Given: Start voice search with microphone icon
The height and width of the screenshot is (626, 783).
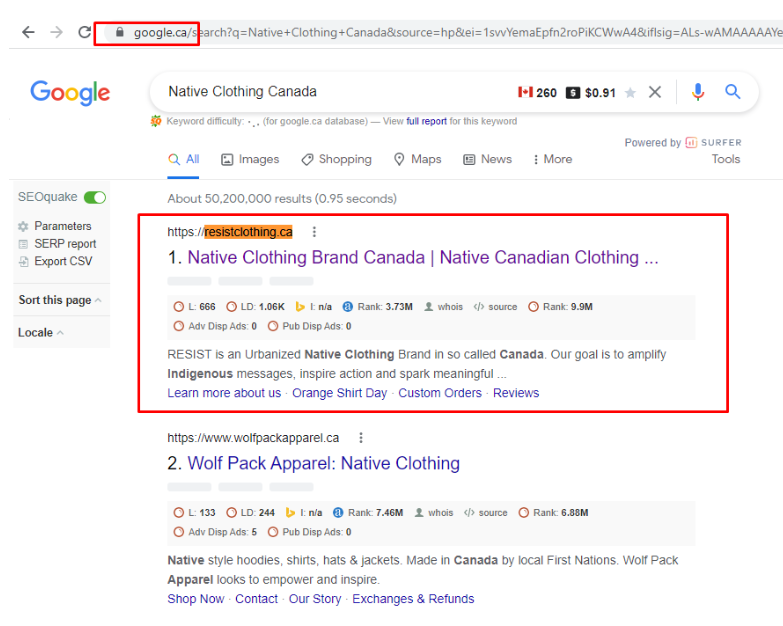Looking at the screenshot, I should point(698,92).
